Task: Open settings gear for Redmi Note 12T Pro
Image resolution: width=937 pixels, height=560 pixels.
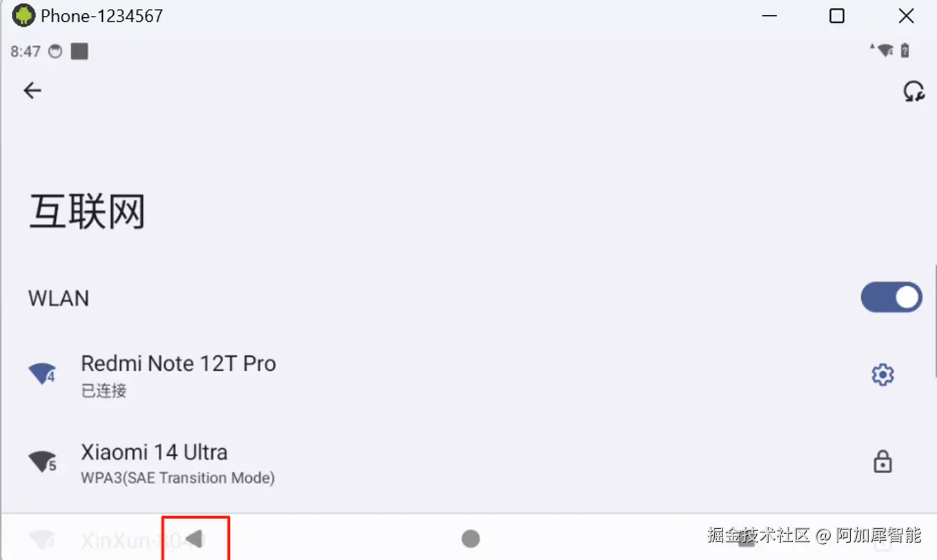Action: tap(882, 374)
